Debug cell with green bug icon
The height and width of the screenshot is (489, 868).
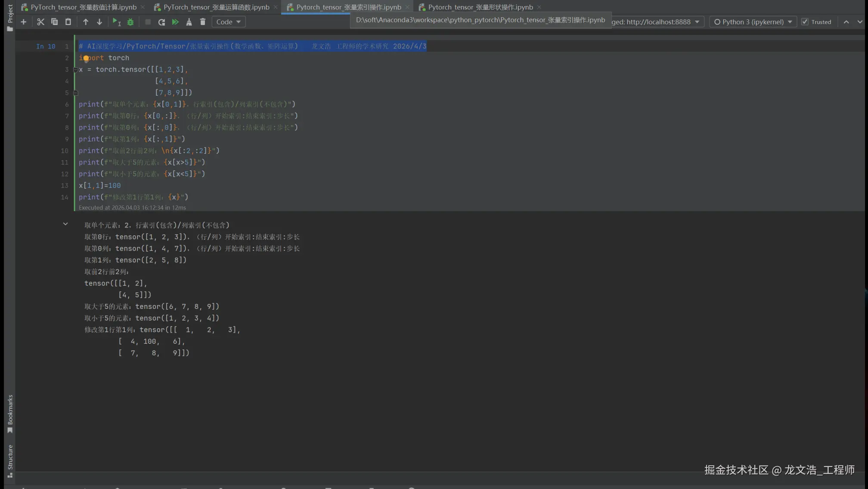(130, 22)
